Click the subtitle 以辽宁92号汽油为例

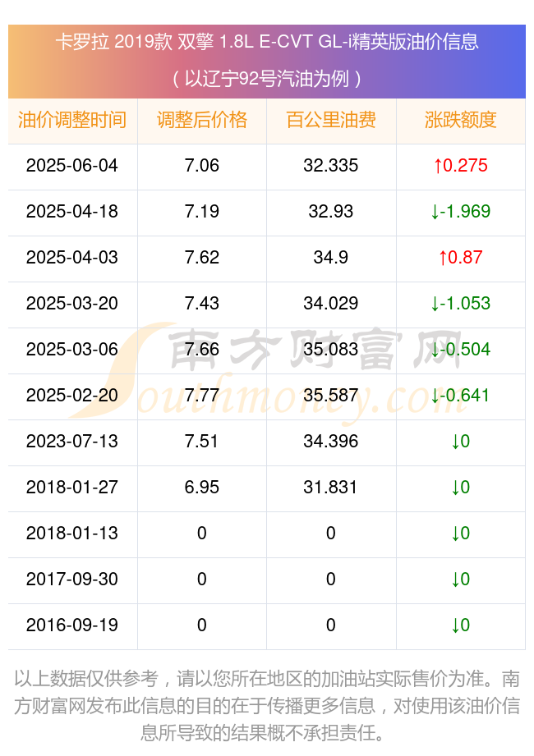pyautogui.click(x=267, y=78)
